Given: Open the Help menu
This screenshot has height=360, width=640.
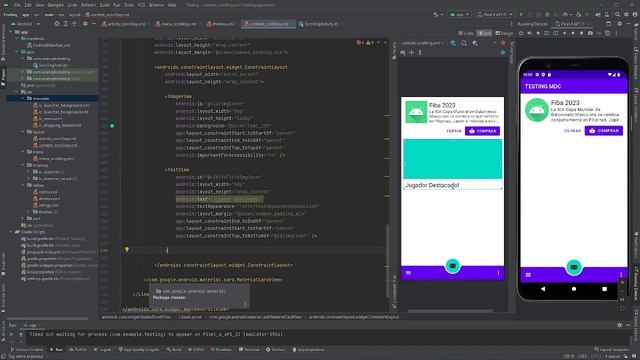Looking at the screenshot, I should pyautogui.click(x=172, y=5).
